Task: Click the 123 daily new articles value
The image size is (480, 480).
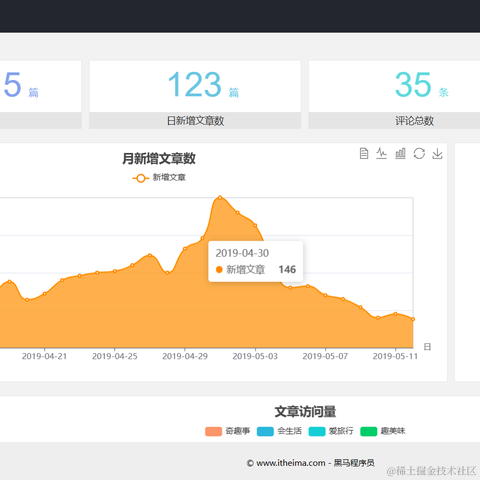Action: 195,85
